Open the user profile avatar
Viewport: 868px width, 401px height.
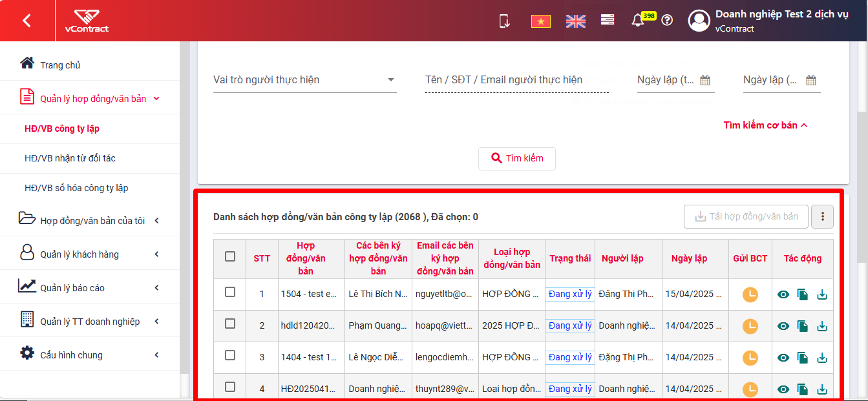point(699,21)
